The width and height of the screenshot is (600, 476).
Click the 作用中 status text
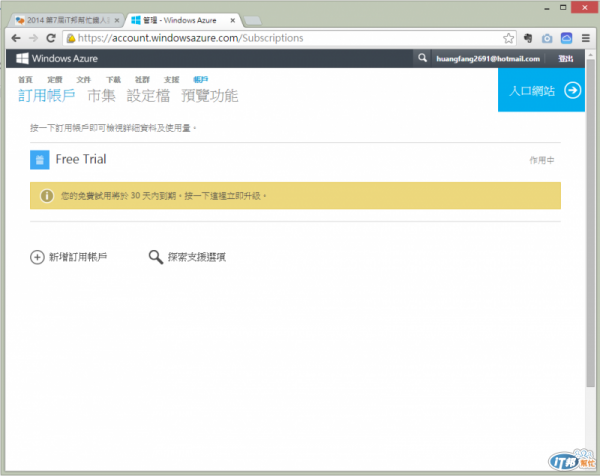pos(541,160)
